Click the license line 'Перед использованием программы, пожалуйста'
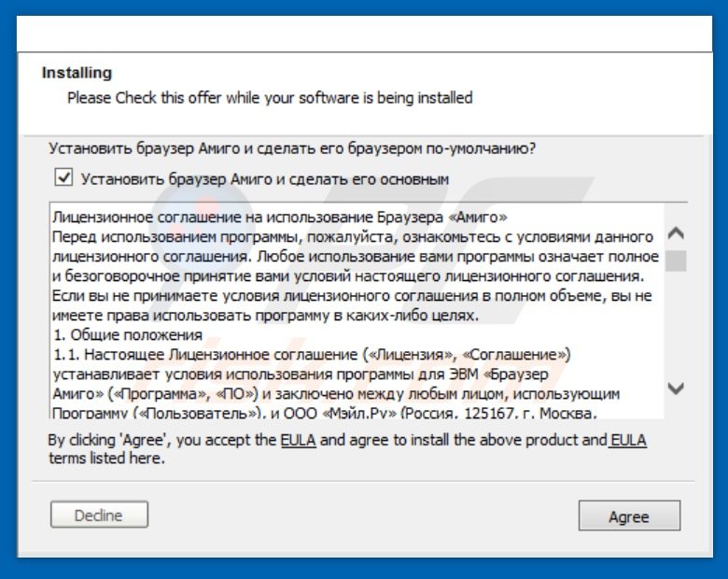728x579 pixels. (x=353, y=238)
